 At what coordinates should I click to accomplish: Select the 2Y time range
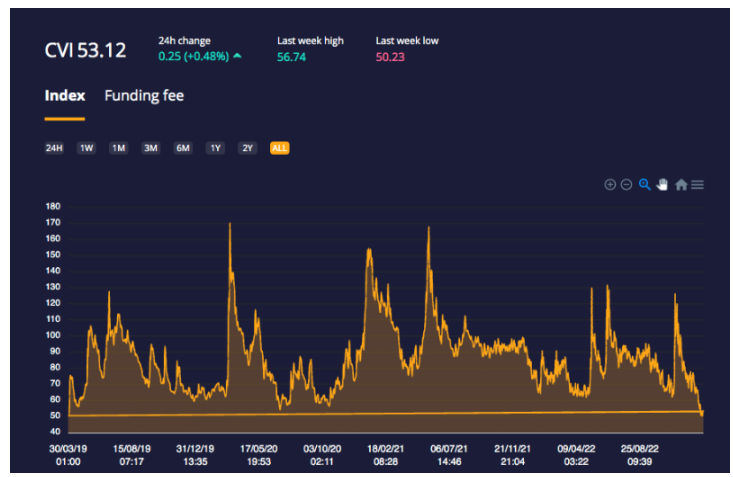(247, 148)
